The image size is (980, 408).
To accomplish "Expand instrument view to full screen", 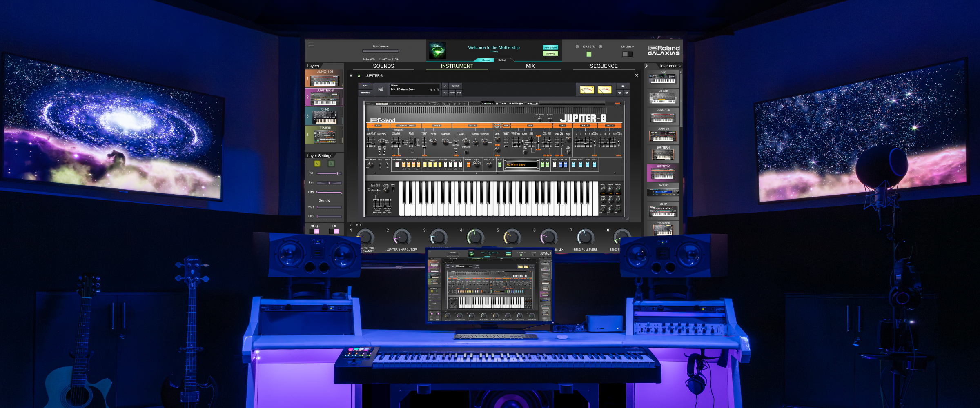I will pos(636,76).
